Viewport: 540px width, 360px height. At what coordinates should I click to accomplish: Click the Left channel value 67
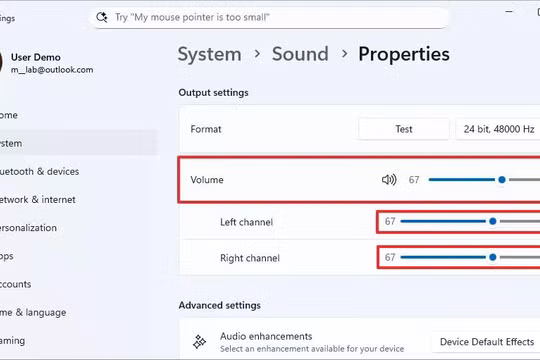point(390,221)
